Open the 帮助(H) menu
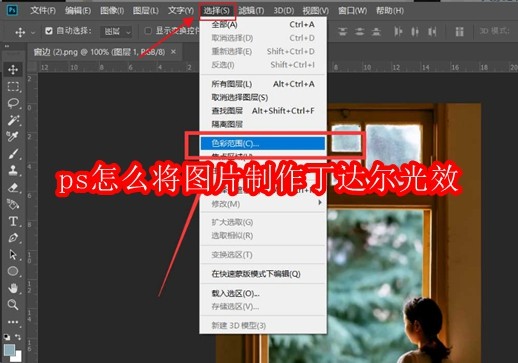518x363 pixels. [390, 11]
